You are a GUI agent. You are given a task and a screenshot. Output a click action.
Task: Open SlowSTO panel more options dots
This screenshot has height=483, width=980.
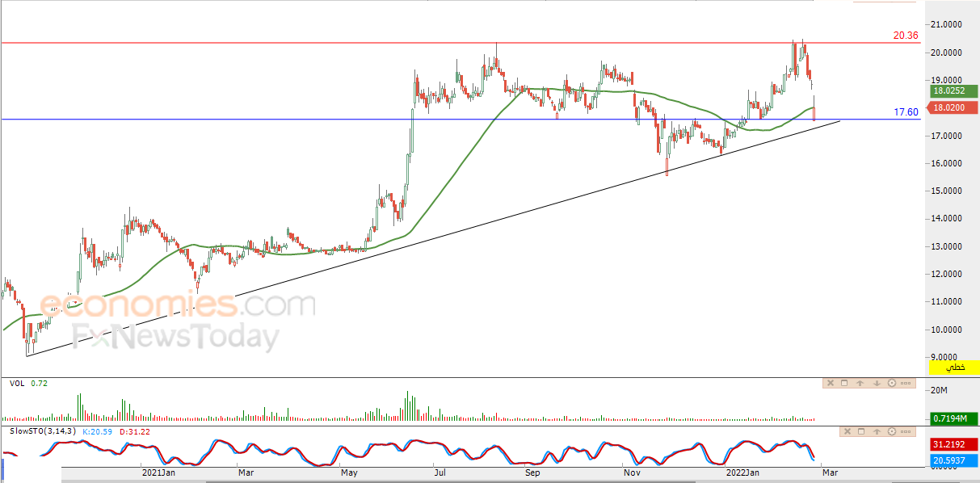coord(906,431)
